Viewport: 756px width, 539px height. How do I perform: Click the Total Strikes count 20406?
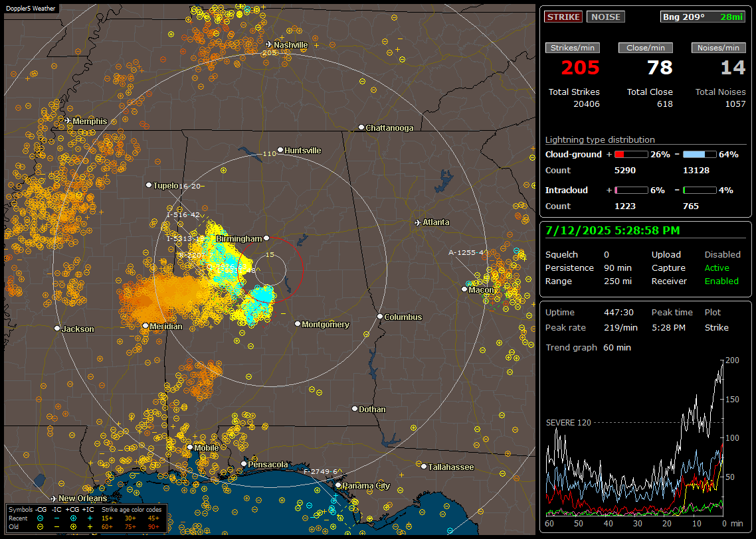pos(587,104)
